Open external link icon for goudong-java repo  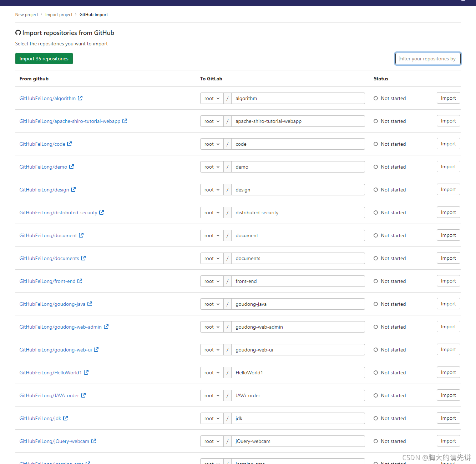90,304
